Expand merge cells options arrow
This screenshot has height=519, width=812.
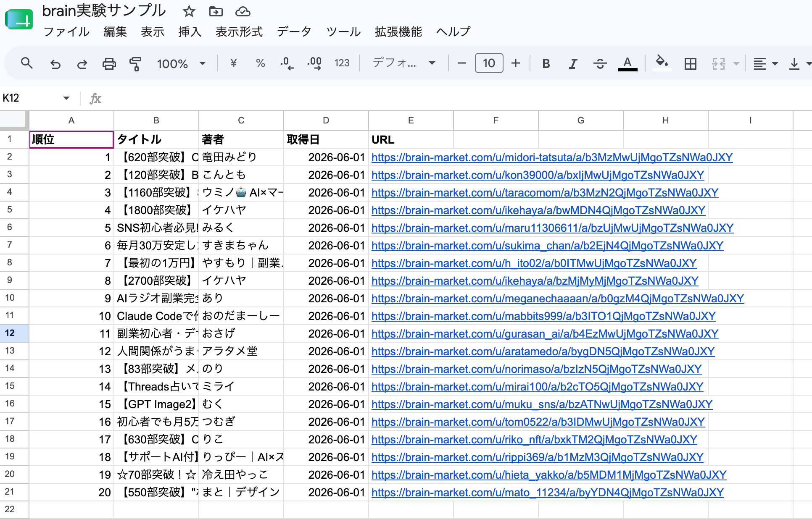(736, 64)
